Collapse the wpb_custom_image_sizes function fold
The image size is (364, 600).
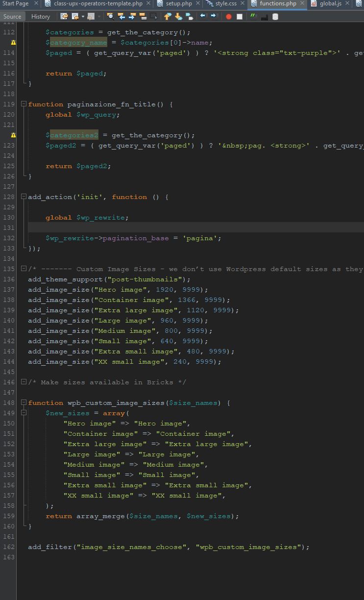(24, 402)
